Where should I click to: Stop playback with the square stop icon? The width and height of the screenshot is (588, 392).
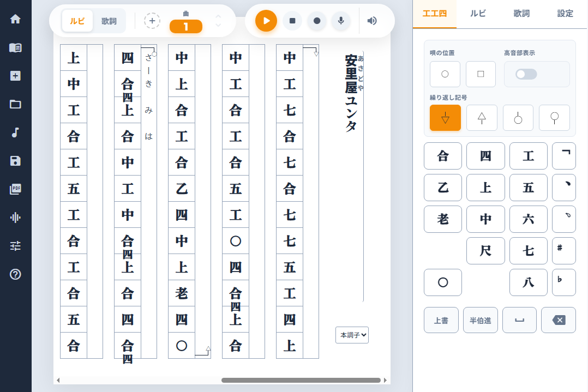point(292,21)
